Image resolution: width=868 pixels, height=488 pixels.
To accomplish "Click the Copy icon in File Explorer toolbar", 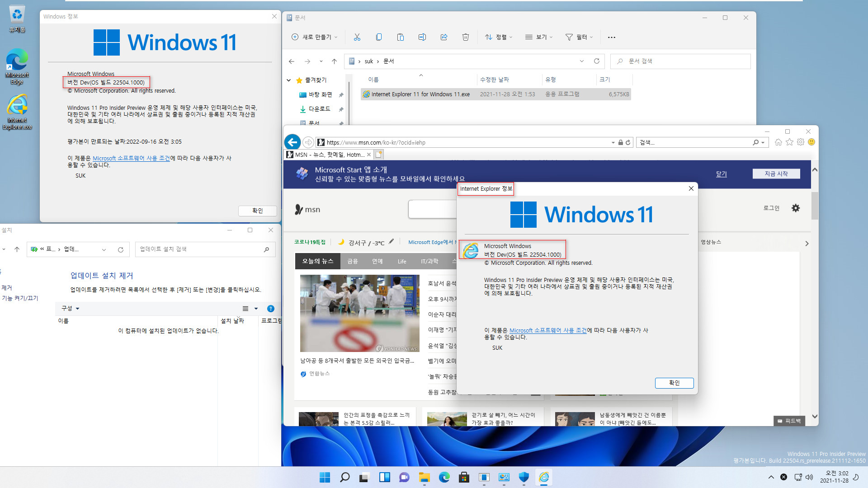I will (x=379, y=37).
